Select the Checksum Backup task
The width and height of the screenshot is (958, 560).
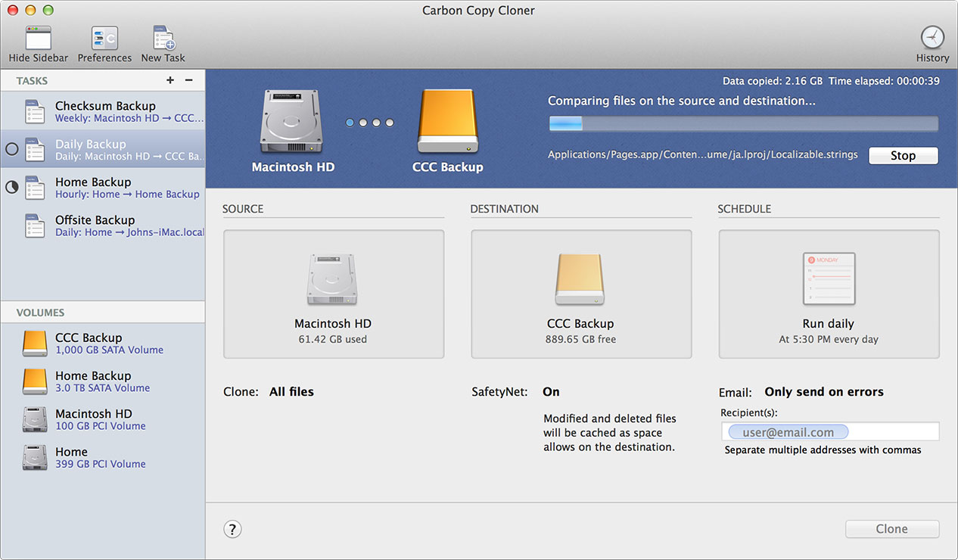click(x=106, y=111)
